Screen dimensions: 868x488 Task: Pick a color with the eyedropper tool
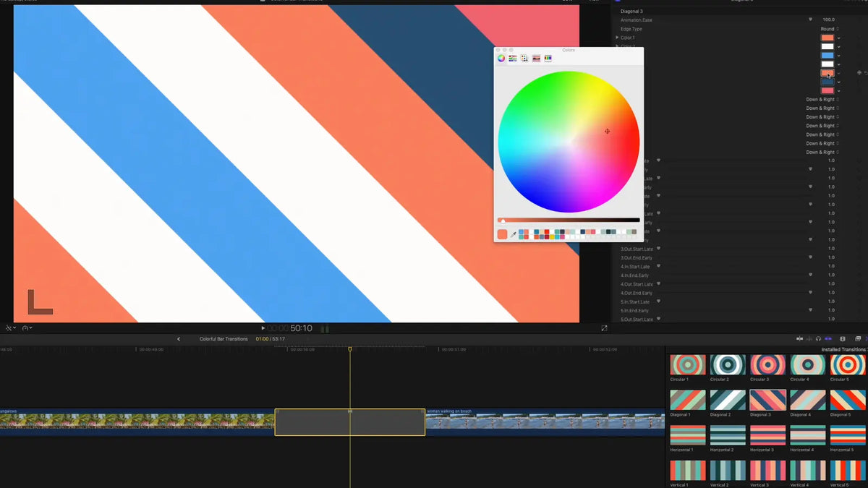click(514, 234)
